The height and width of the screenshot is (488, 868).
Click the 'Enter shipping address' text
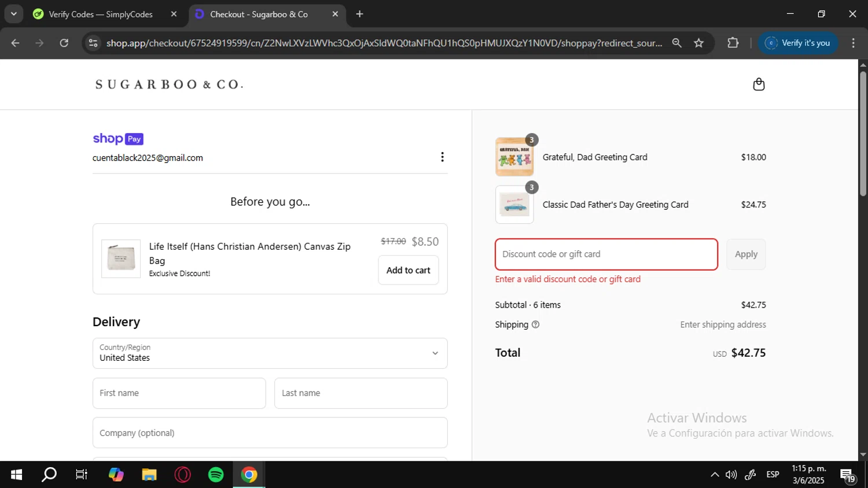tap(723, 324)
